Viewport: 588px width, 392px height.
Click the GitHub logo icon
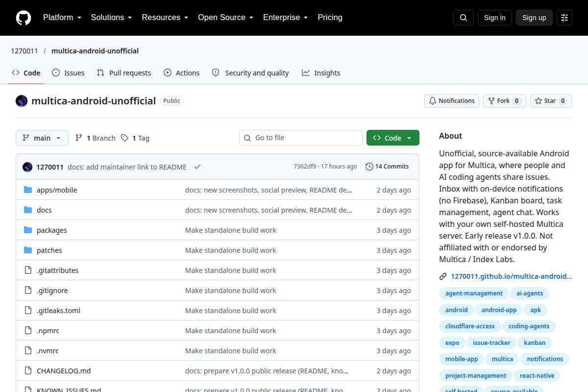[x=24, y=18]
